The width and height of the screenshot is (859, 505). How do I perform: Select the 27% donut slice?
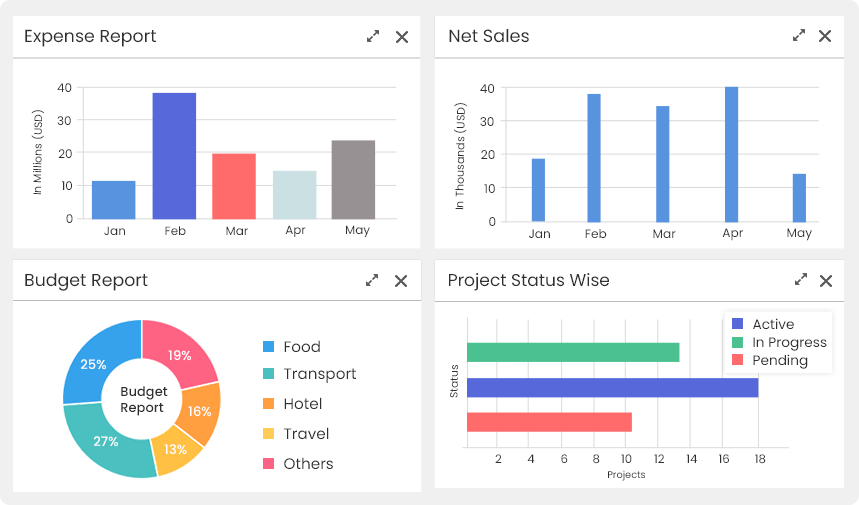(x=105, y=440)
